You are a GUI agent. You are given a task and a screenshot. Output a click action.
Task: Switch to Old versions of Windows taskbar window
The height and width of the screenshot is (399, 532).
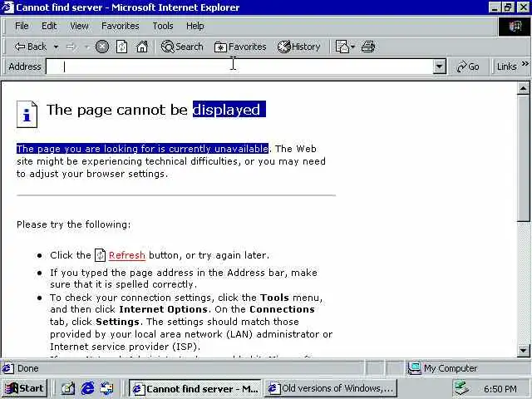pyautogui.click(x=331, y=388)
